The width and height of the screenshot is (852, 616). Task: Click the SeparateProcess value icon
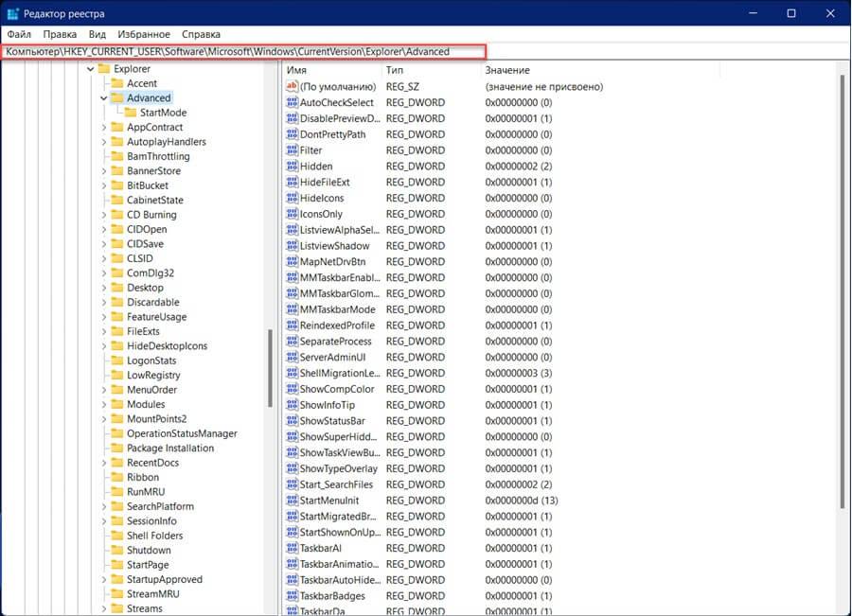pyautogui.click(x=292, y=342)
